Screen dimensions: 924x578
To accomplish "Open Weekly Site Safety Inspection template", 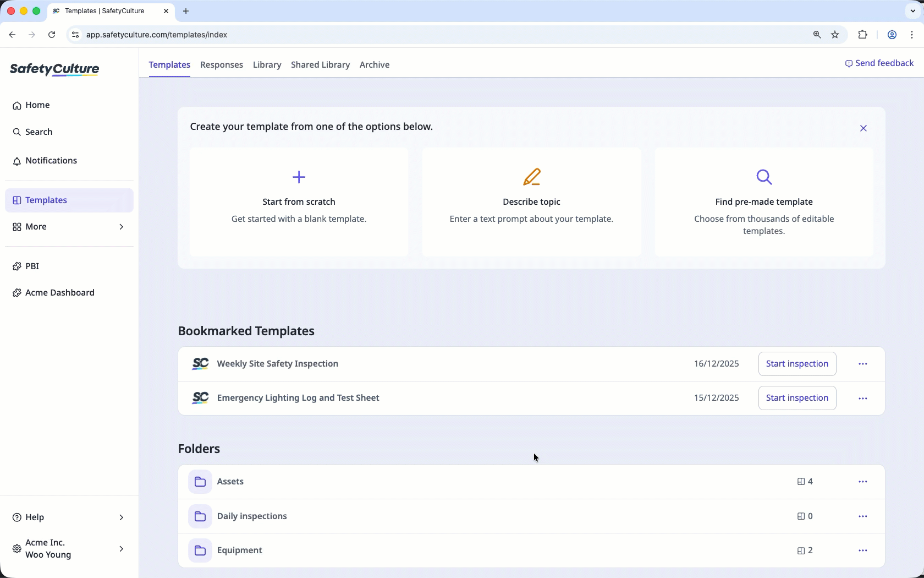I will point(278,364).
